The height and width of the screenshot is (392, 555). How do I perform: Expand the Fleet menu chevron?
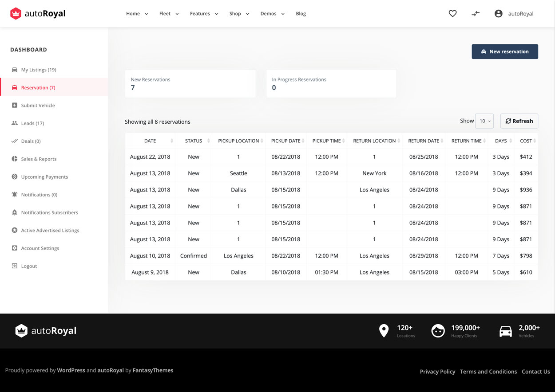pos(177,14)
